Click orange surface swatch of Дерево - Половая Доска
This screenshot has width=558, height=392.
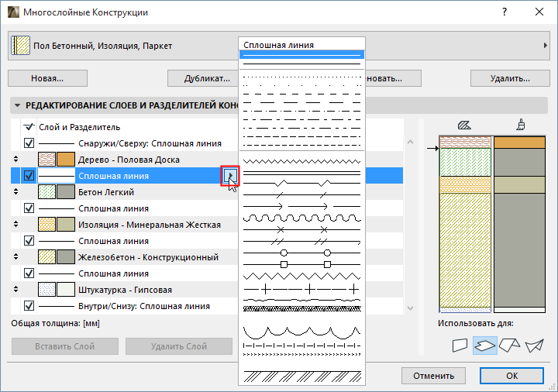click(66, 160)
